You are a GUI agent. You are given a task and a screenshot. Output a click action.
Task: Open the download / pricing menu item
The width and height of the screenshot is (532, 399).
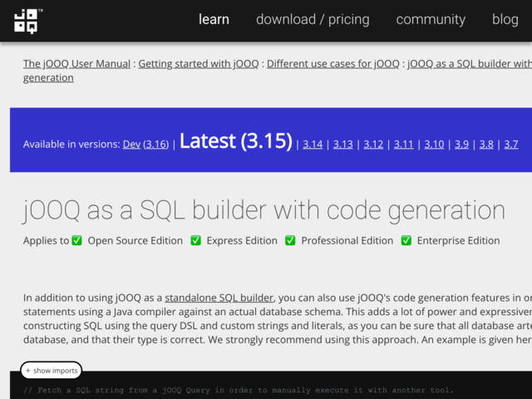pos(313,19)
